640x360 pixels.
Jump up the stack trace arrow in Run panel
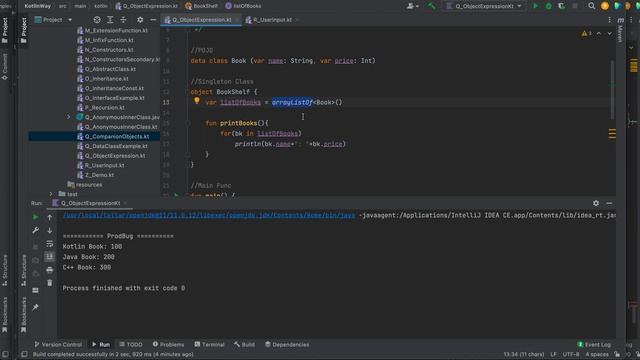[49, 218]
